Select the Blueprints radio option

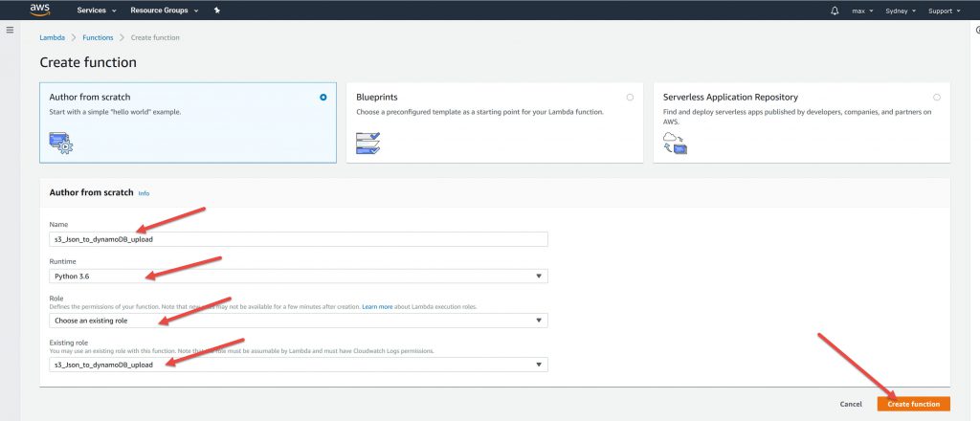coord(630,97)
